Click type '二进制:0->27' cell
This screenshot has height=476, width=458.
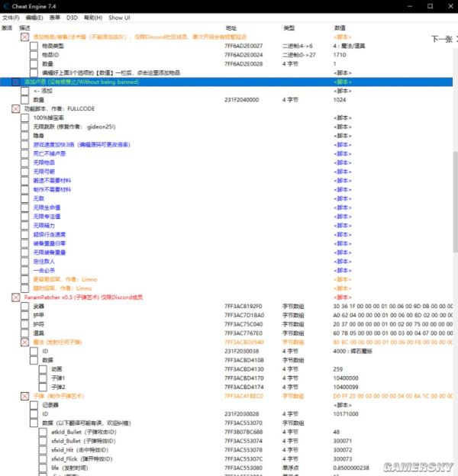click(299, 55)
